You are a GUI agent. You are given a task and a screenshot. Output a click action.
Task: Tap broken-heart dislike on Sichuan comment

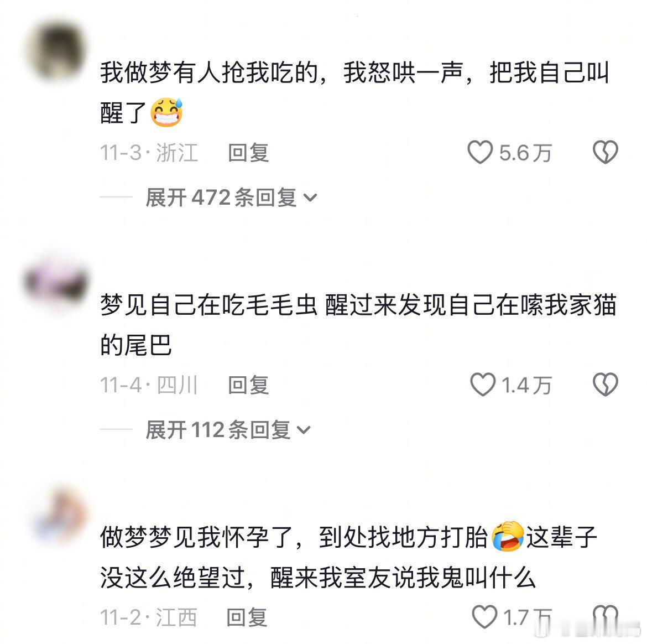606,385
